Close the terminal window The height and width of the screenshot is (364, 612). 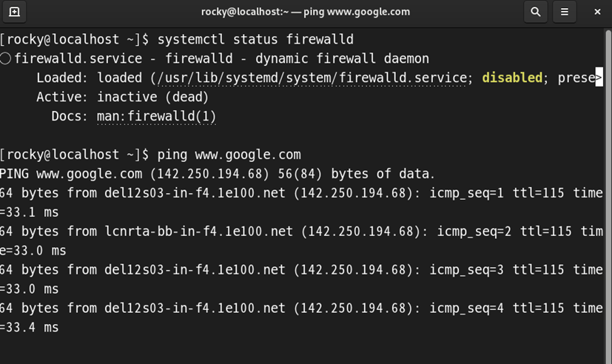[597, 12]
